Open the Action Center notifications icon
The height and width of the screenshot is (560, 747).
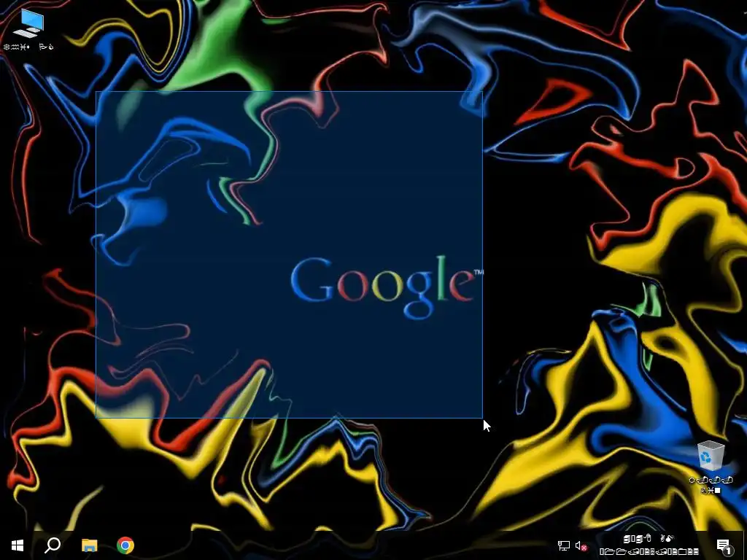pyautogui.click(x=724, y=546)
